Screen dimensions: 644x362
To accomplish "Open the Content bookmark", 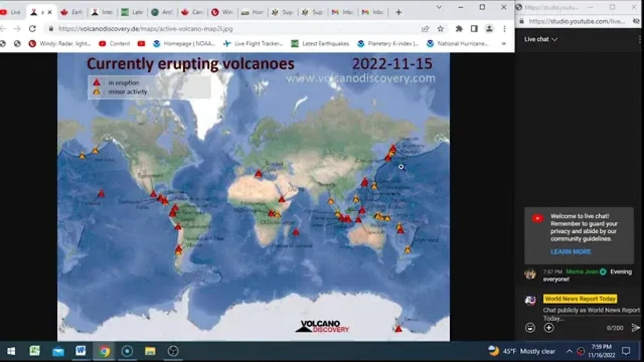I will click(114, 44).
